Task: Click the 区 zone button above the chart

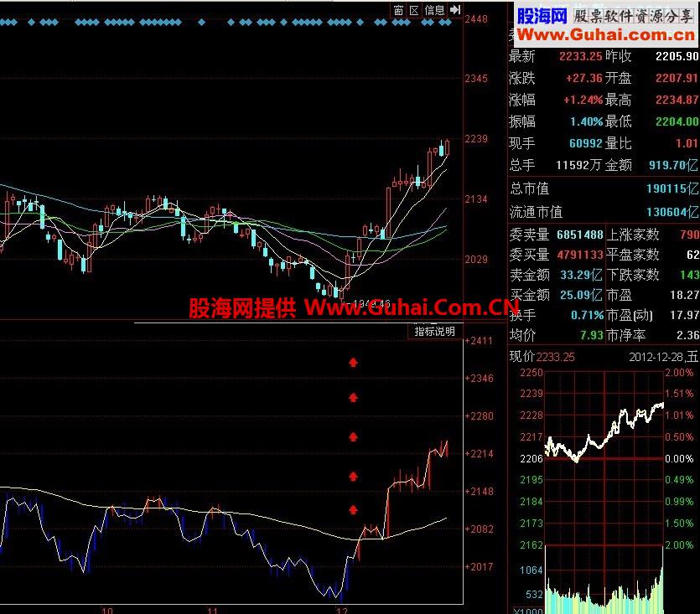Action: tap(414, 10)
